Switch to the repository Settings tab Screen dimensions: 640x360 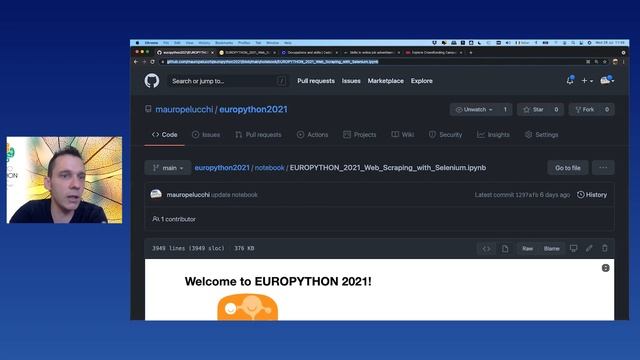(x=542, y=135)
